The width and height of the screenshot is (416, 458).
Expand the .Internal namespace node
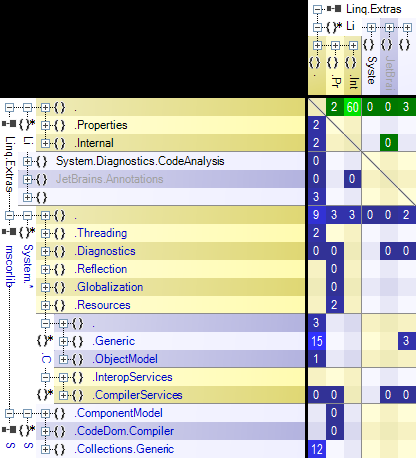[x=45, y=143]
